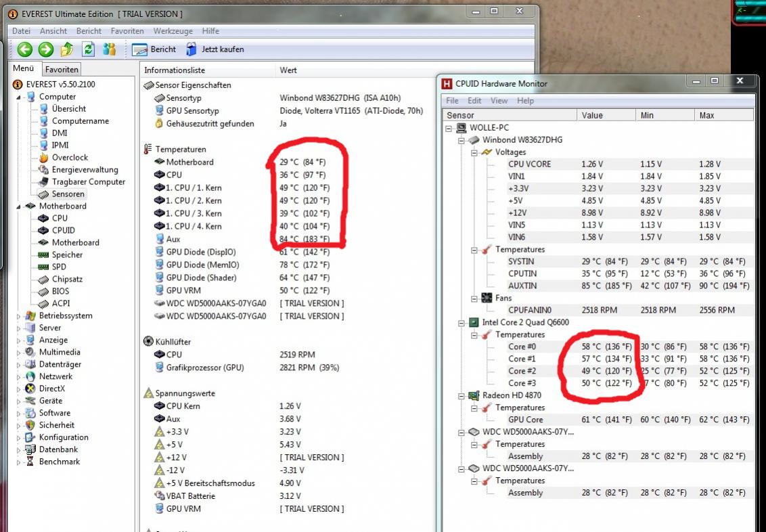Viewport: 766px width, 532px height.
Task: Click the green Forward arrow in EVEREST toolbar
Action: coord(46,49)
